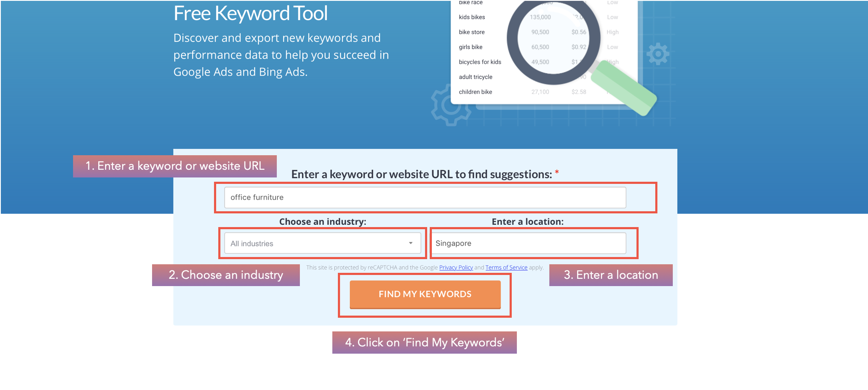Click the '90,500' search volume value
868x390 pixels.
coord(540,32)
